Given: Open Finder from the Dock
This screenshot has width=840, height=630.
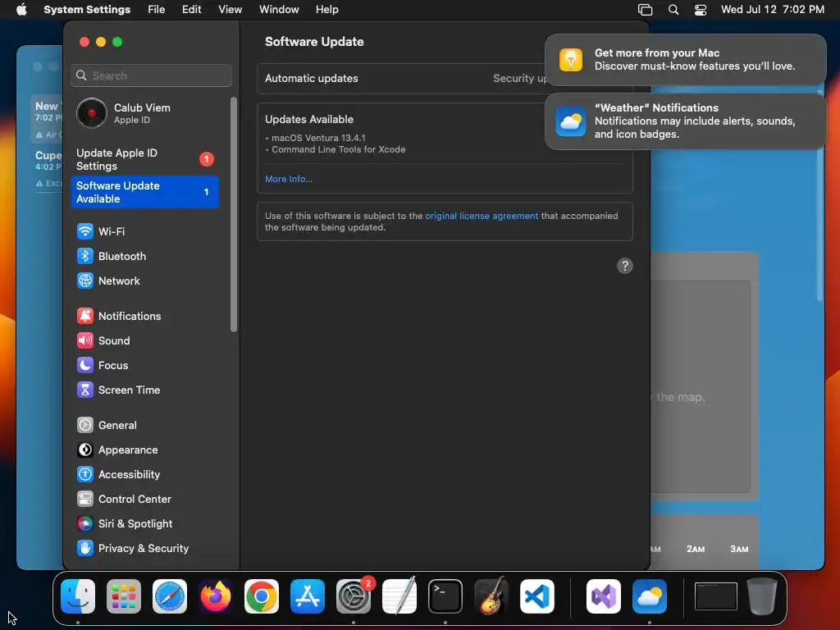Looking at the screenshot, I should [x=78, y=596].
